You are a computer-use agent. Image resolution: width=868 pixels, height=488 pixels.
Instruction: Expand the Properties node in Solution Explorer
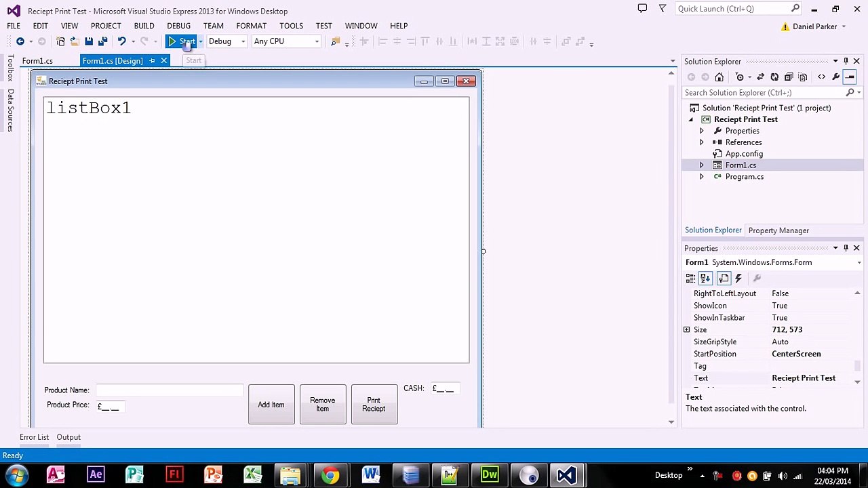[702, 131]
